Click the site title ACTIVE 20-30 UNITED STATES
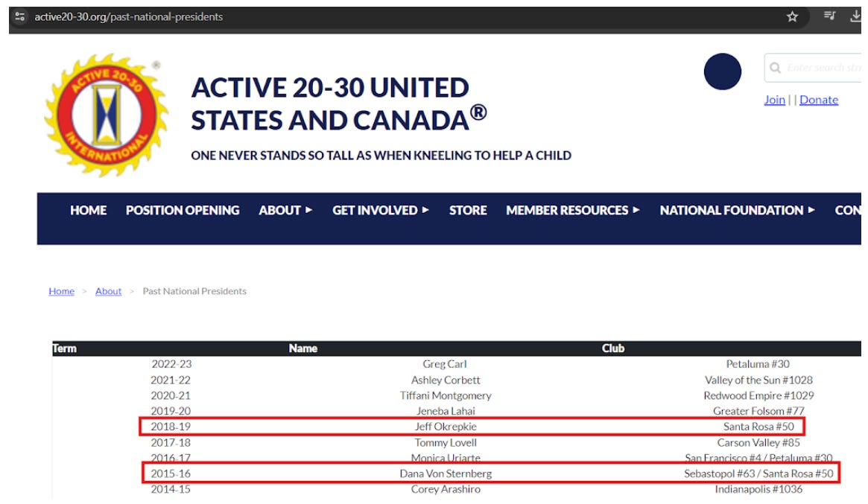 pyautogui.click(x=339, y=104)
